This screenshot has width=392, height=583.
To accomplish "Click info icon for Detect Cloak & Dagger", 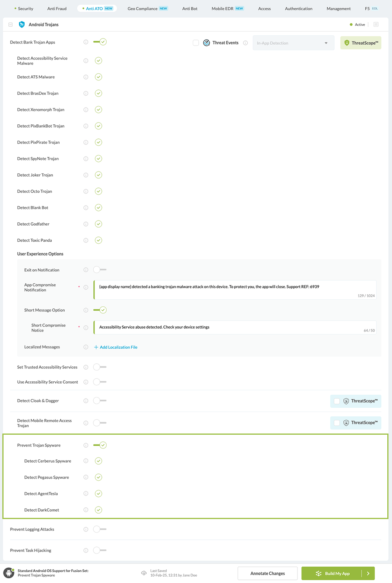I will (86, 401).
